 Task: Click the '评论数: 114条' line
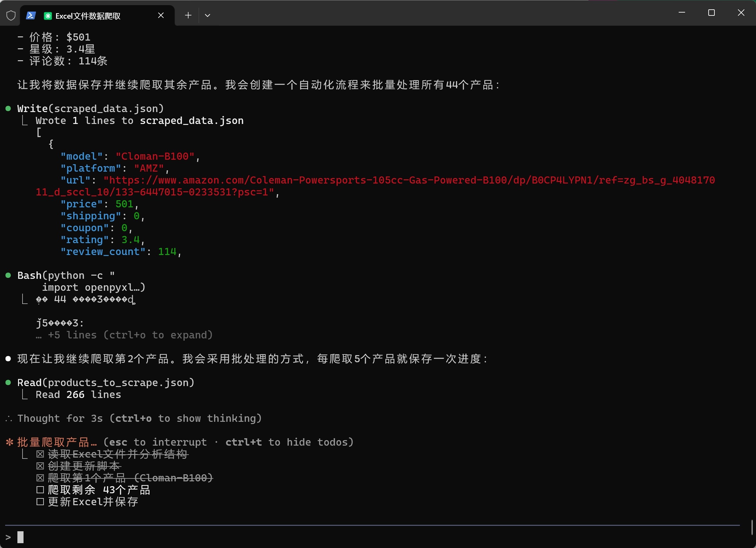(62, 61)
